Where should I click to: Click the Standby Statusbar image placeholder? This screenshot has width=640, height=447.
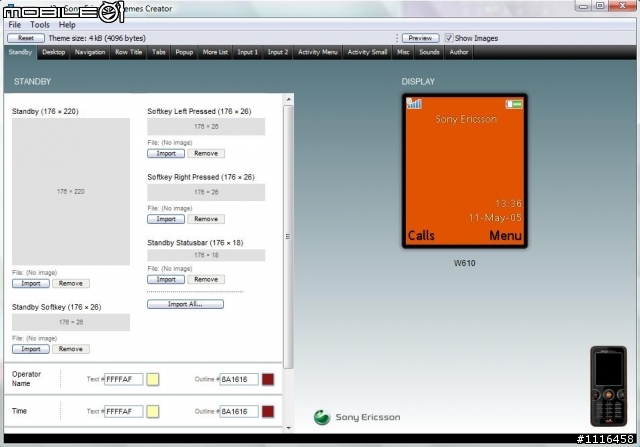(x=206, y=255)
